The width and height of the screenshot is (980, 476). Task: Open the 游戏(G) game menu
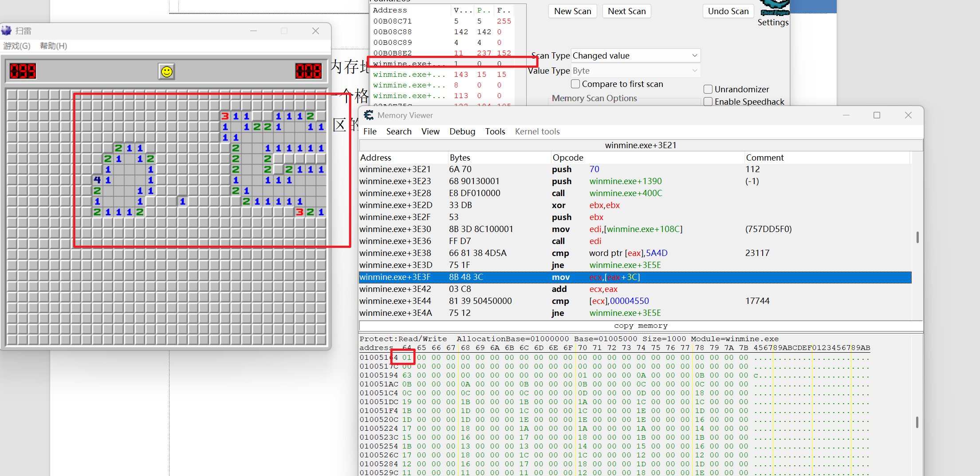[17, 46]
